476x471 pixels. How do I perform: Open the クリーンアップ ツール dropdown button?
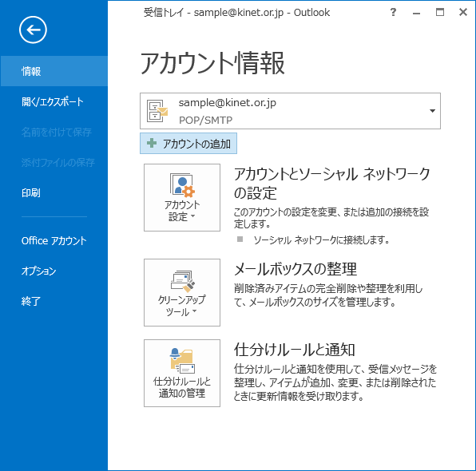point(182,292)
